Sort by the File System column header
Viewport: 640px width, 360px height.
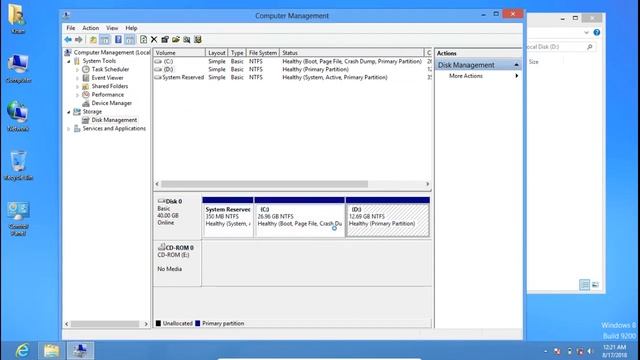(x=262, y=53)
